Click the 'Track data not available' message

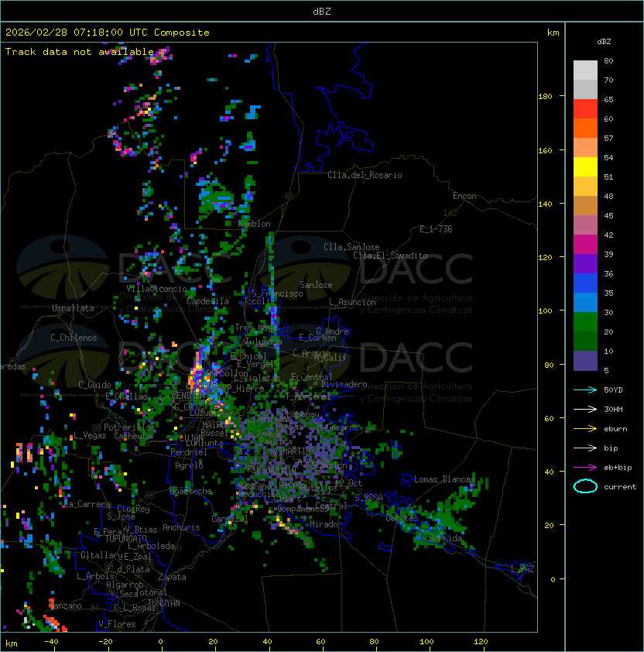80,52
